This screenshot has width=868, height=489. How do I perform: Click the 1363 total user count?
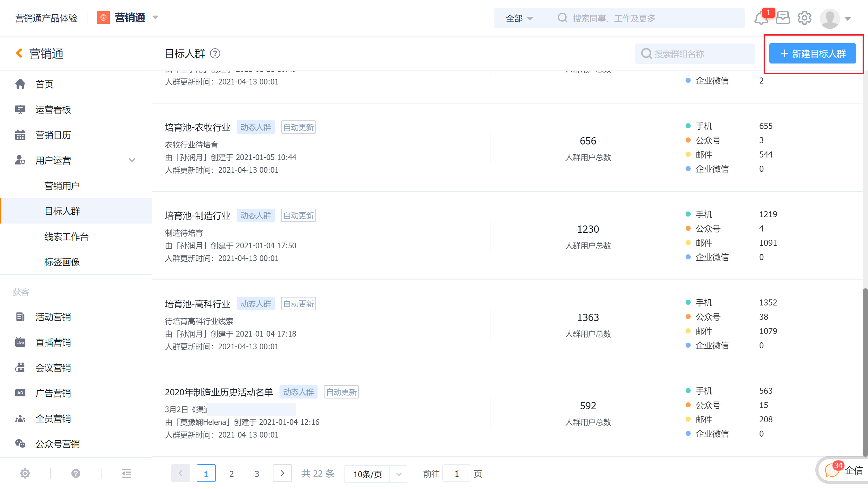[588, 317]
